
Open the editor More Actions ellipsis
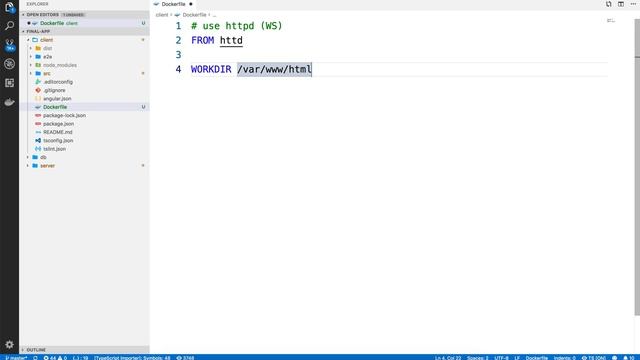[633, 4]
